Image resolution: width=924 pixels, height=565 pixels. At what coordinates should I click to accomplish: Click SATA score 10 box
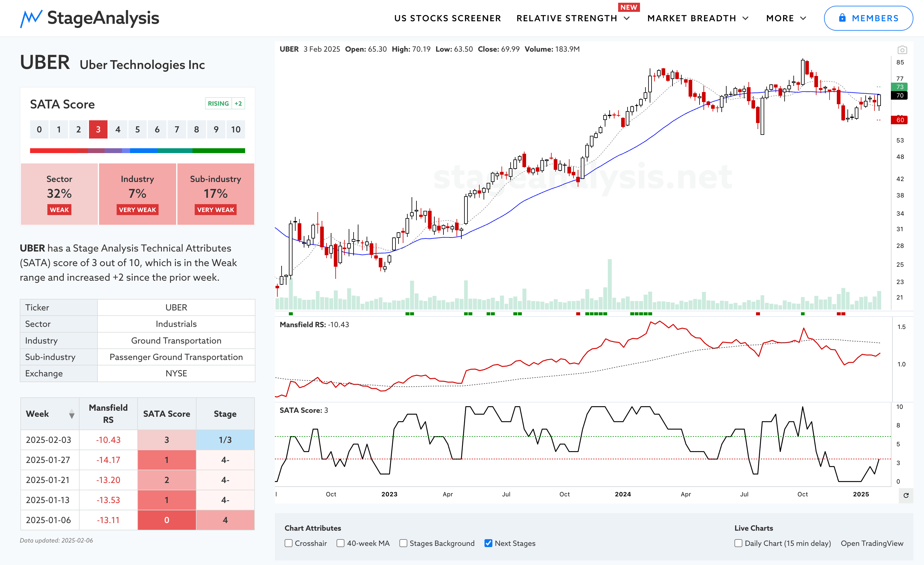tap(235, 129)
